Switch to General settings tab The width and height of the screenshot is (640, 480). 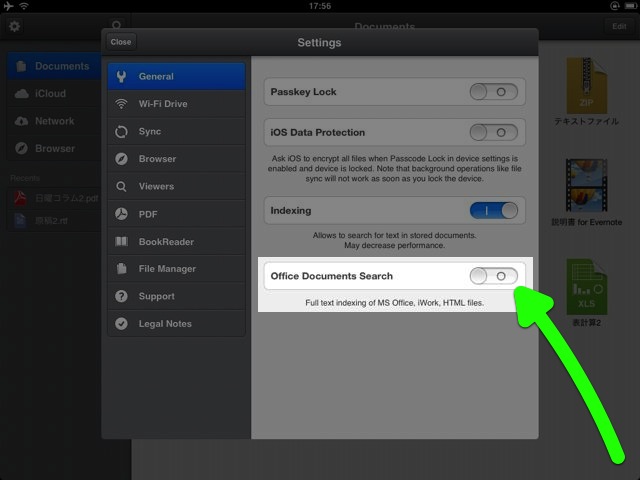click(x=176, y=76)
